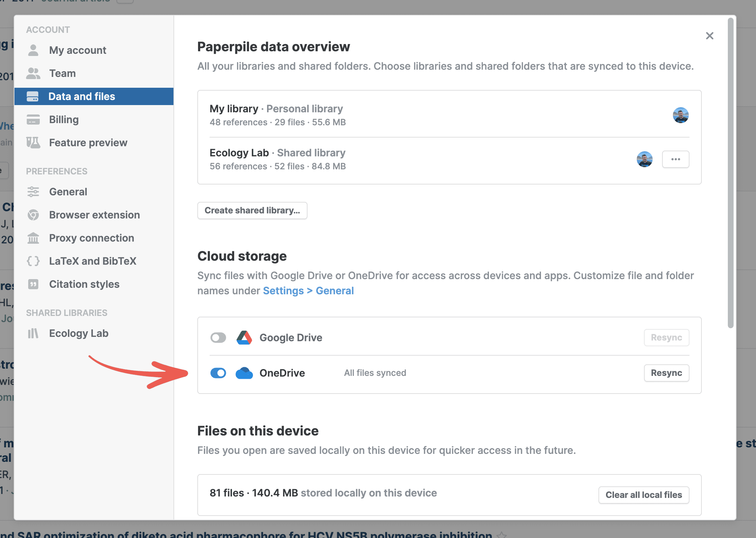Screen dimensions: 756x538
Task: Disable the OneDrive sync toggle
Action: coord(218,373)
